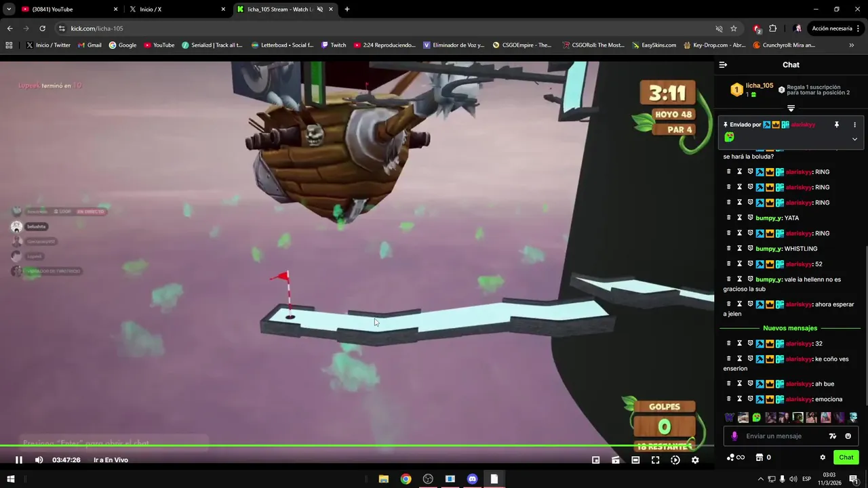Open the Letterboxd bookmark

[x=282, y=45]
